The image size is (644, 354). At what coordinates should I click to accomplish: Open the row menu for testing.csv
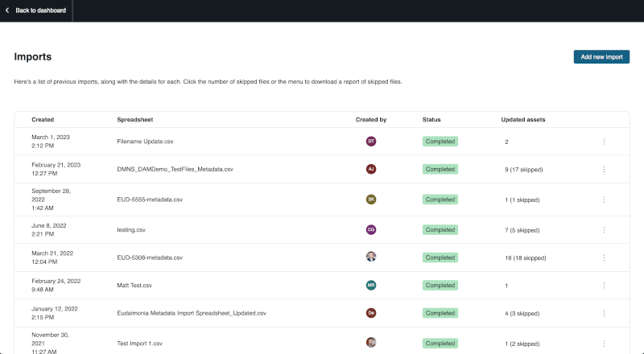(x=604, y=229)
